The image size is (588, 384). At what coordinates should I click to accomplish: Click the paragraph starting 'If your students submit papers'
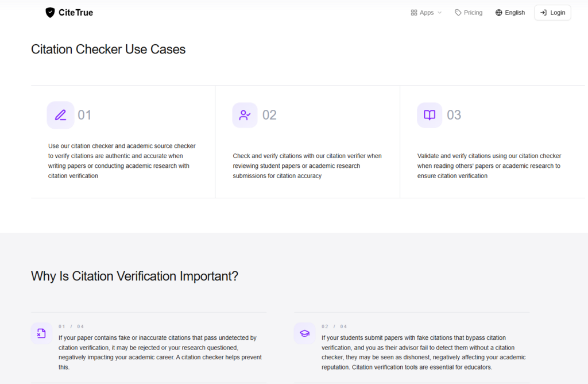[423, 352]
